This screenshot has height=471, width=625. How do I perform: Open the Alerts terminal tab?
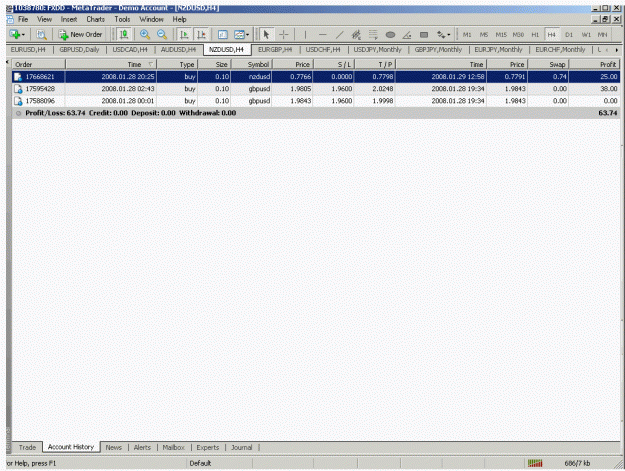[142, 447]
